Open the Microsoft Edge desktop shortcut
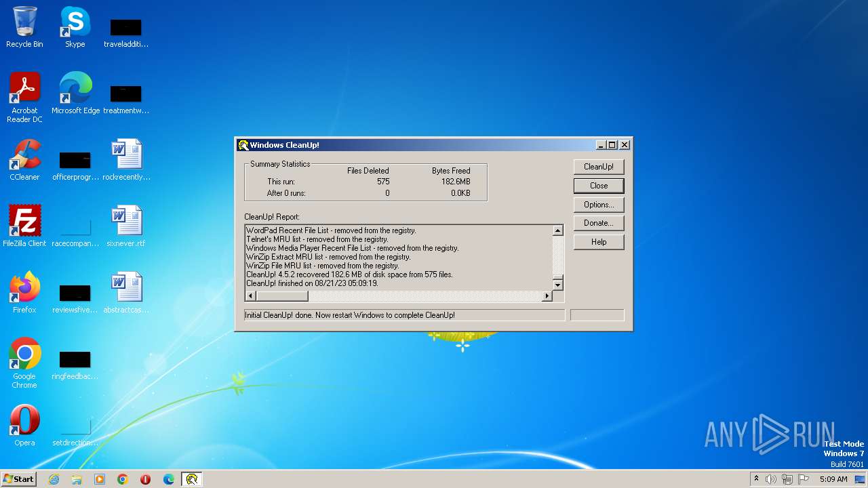 [x=75, y=93]
